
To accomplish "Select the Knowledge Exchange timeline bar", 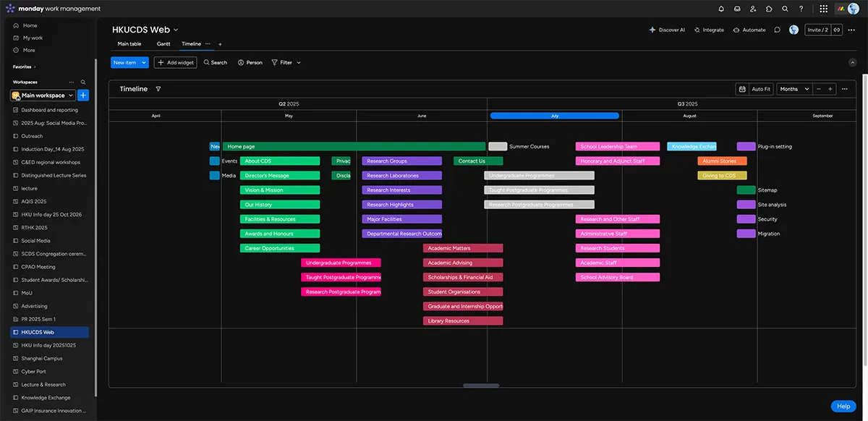I will coord(692,147).
